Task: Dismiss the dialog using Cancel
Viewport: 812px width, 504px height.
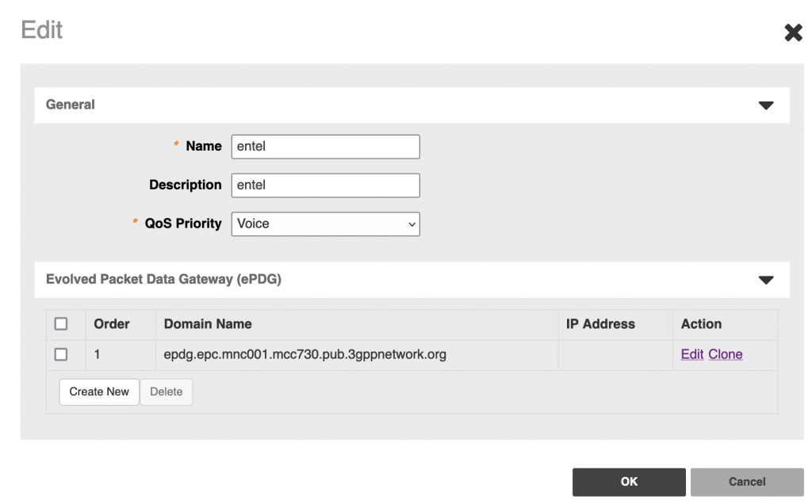Action: [x=747, y=482]
